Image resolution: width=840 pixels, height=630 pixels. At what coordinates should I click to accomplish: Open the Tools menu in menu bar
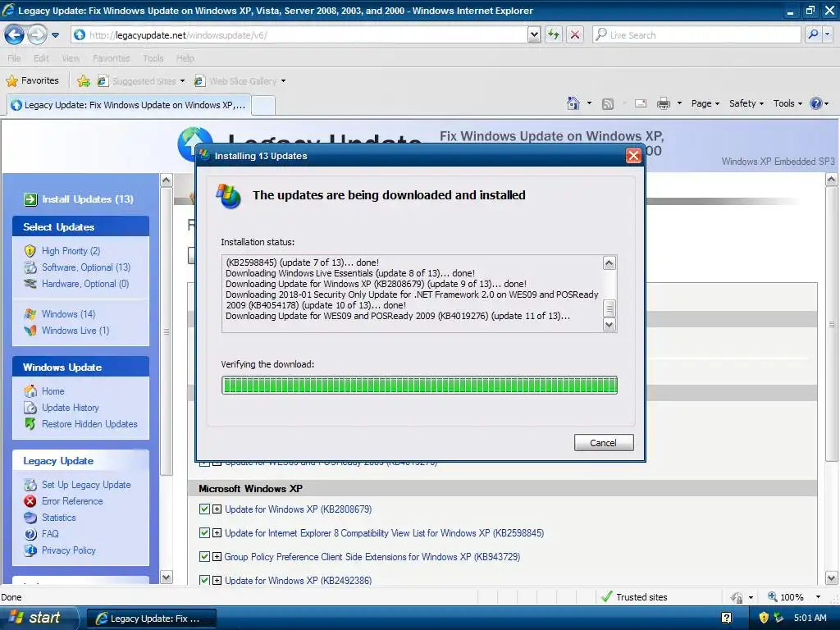click(x=153, y=58)
